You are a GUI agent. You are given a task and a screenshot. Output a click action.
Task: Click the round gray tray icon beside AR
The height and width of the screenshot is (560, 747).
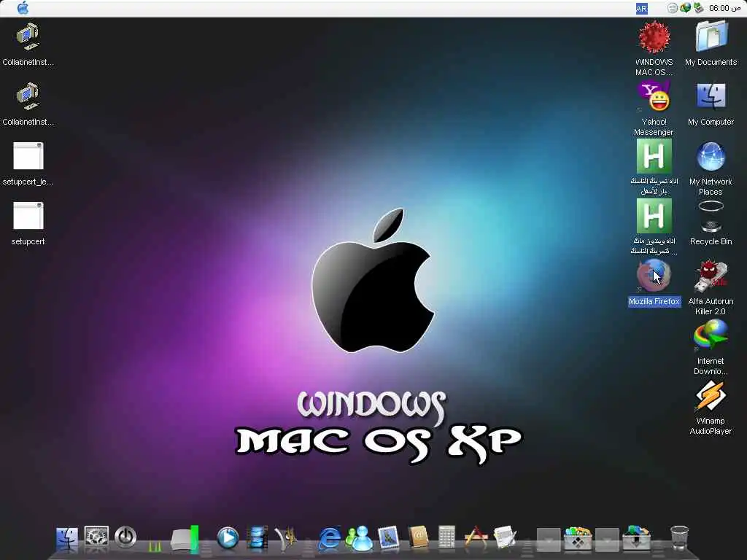(672, 8)
